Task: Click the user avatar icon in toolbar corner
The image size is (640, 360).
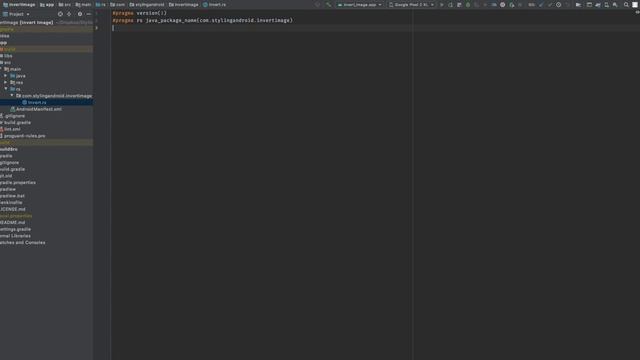Action: (x=635, y=5)
